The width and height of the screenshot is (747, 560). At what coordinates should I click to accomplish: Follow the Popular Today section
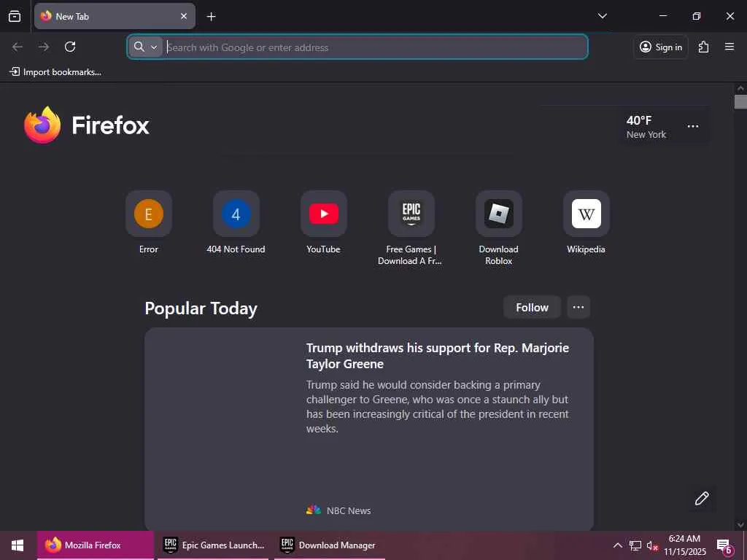[x=532, y=307]
